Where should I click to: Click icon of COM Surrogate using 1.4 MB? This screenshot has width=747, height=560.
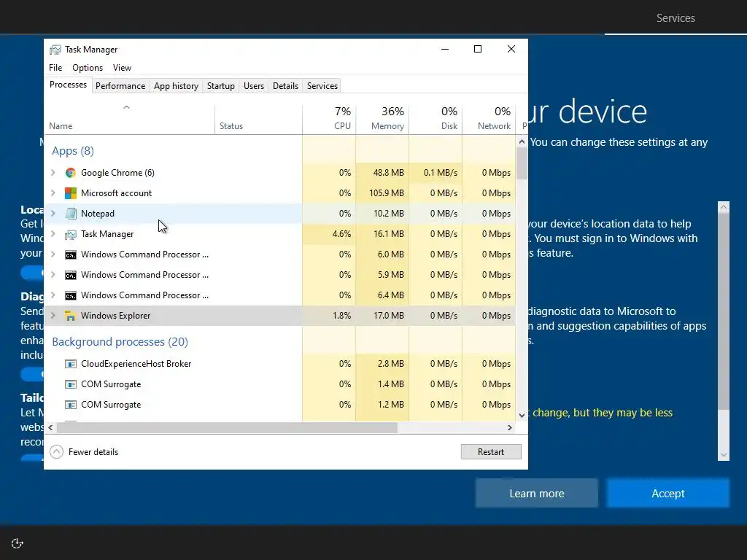[x=71, y=384]
